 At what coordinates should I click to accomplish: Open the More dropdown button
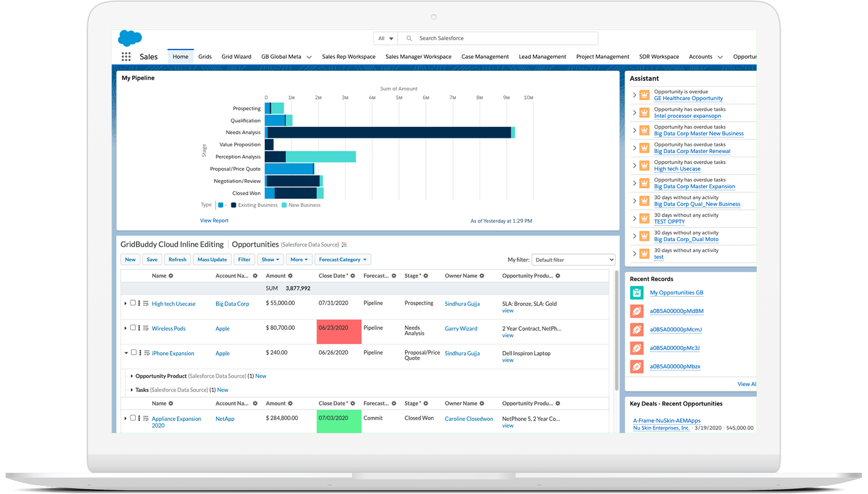pyautogui.click(x=299, y=259)
